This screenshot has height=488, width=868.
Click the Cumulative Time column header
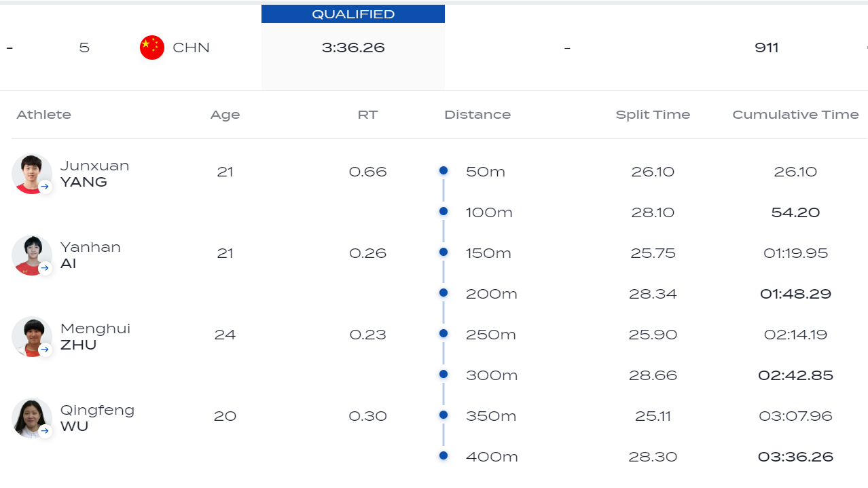(795, 115)
